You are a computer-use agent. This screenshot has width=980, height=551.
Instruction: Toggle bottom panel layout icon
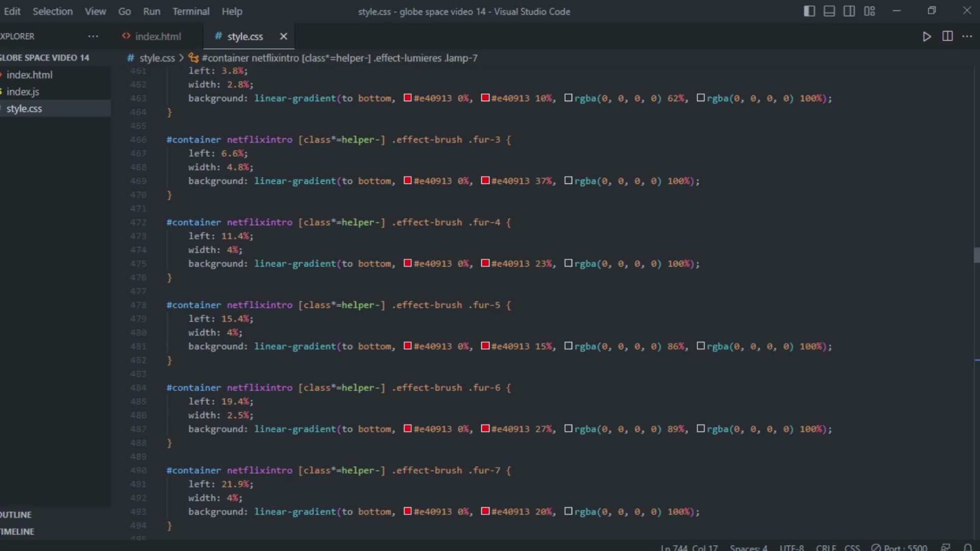829,11
